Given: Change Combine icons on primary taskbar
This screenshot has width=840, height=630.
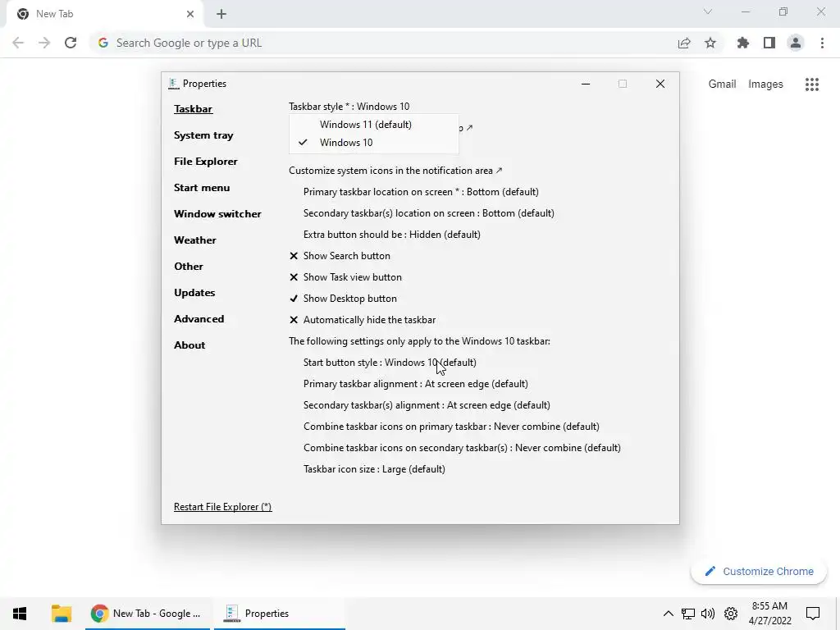Looking at the screenshot, I should click(x=451, y=427).
